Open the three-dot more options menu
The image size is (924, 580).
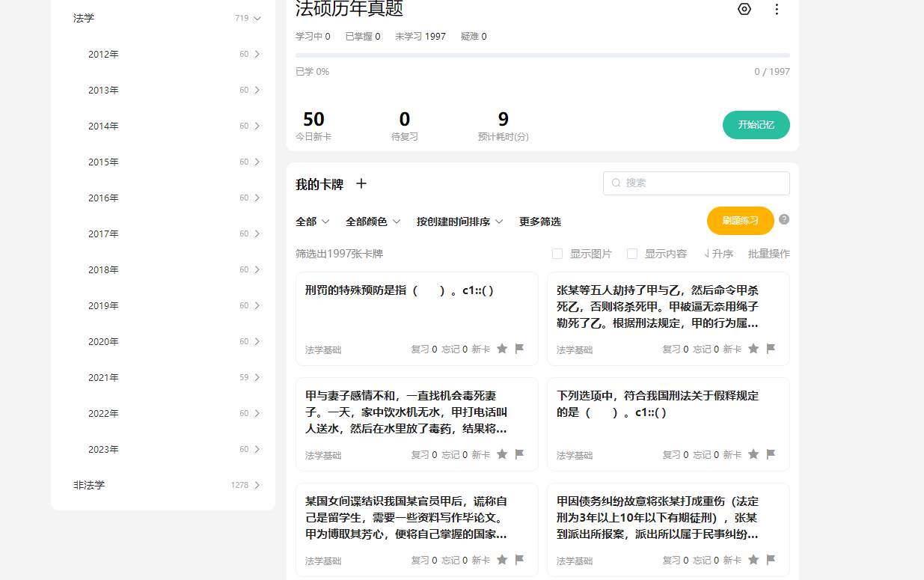click(777, 9)
